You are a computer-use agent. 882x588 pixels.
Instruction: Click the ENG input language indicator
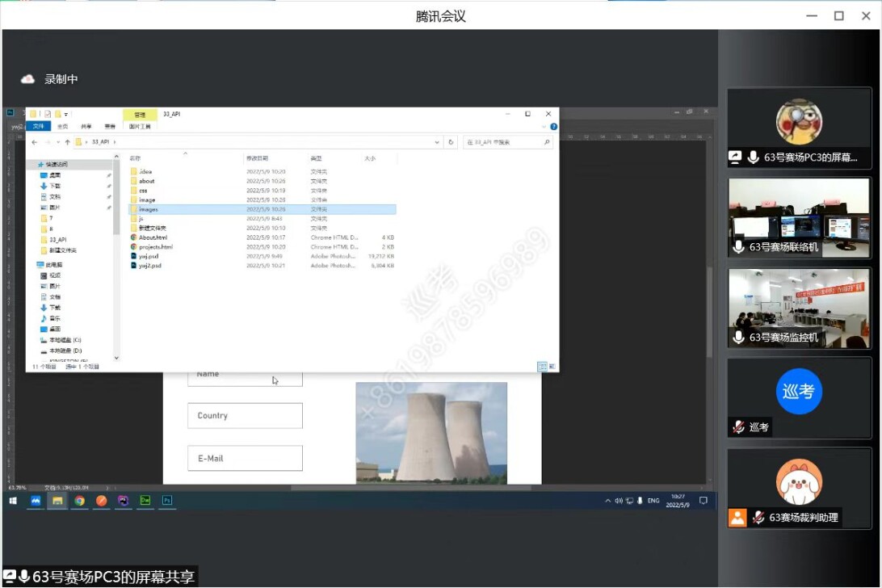click(653, 501)
